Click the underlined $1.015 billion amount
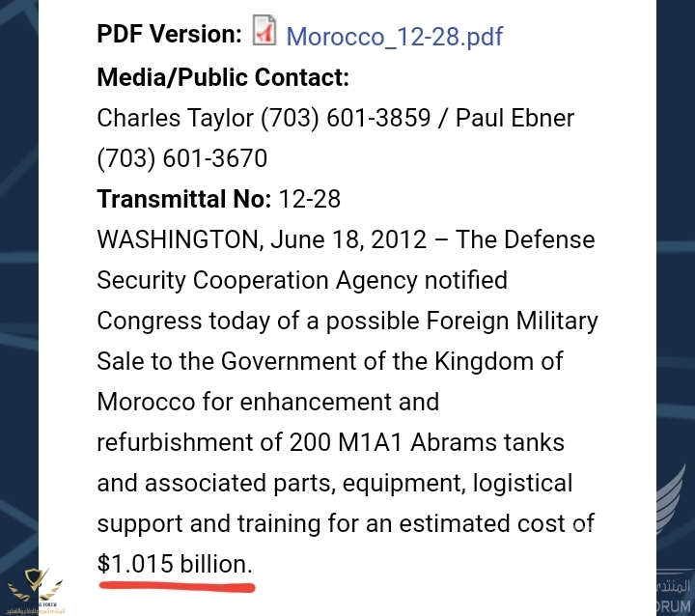Image resolution: width=695 pixels, height=616 pixels. 175,564
